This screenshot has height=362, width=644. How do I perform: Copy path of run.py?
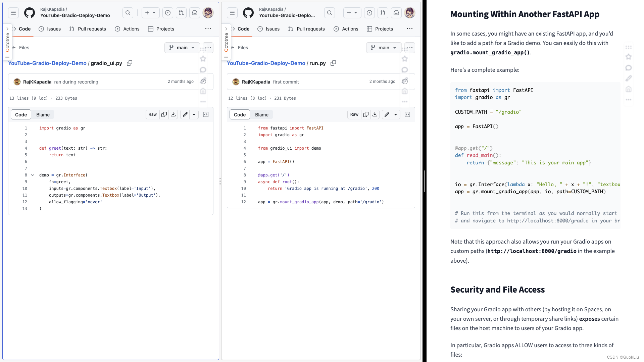pyautogui.click(x=333, y=63)
